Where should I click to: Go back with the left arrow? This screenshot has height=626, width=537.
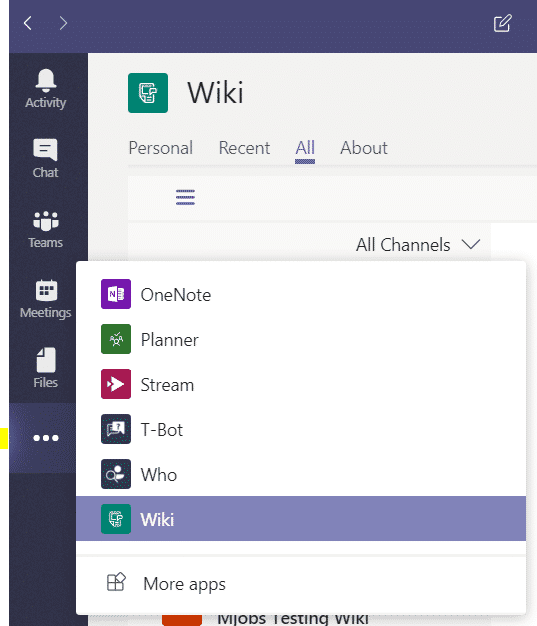point(28,23)
